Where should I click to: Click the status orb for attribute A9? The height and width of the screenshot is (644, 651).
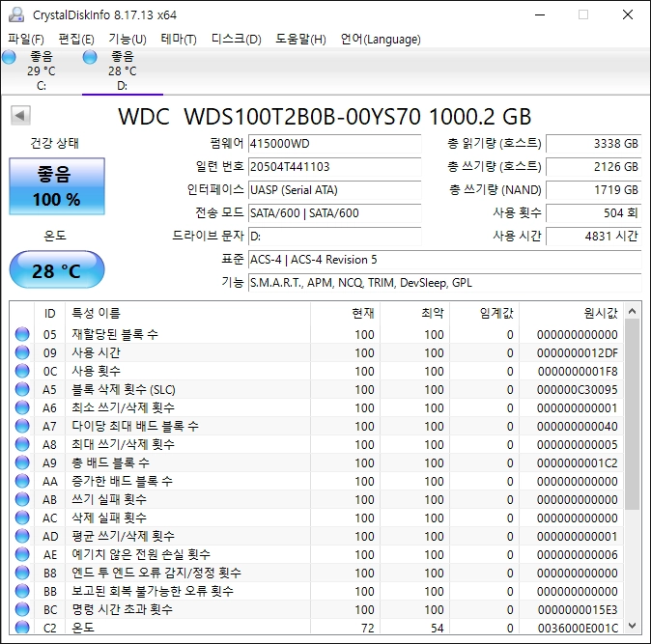22,462
